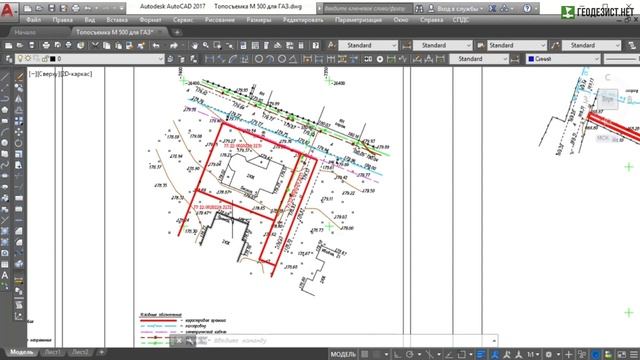Select the Line tool in the Draw toolbar
The image size is (640, 360).
(x=5, y=76)
